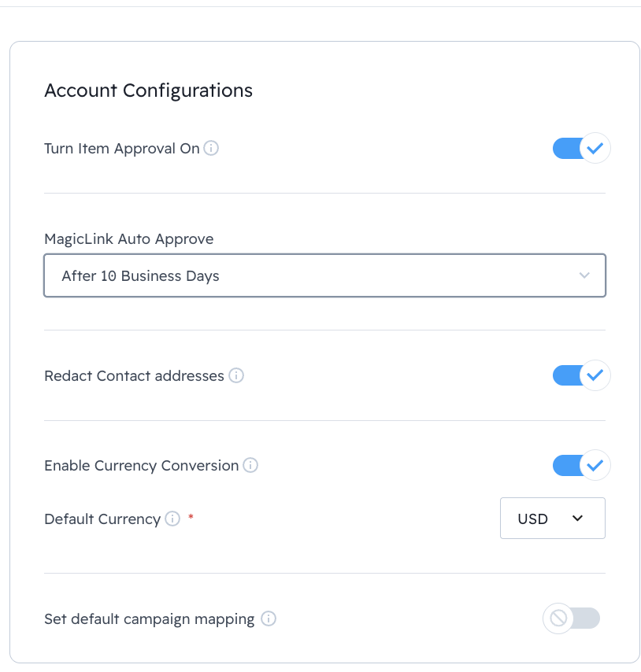Screen dimensions: 641x672
Task: Click info icon next to Redact Contact addresses
Action: (x=236, y=375)
